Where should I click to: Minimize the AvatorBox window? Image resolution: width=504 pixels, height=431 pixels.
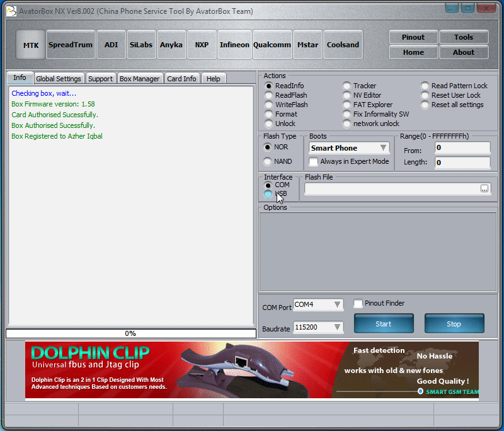coord(451,9)
